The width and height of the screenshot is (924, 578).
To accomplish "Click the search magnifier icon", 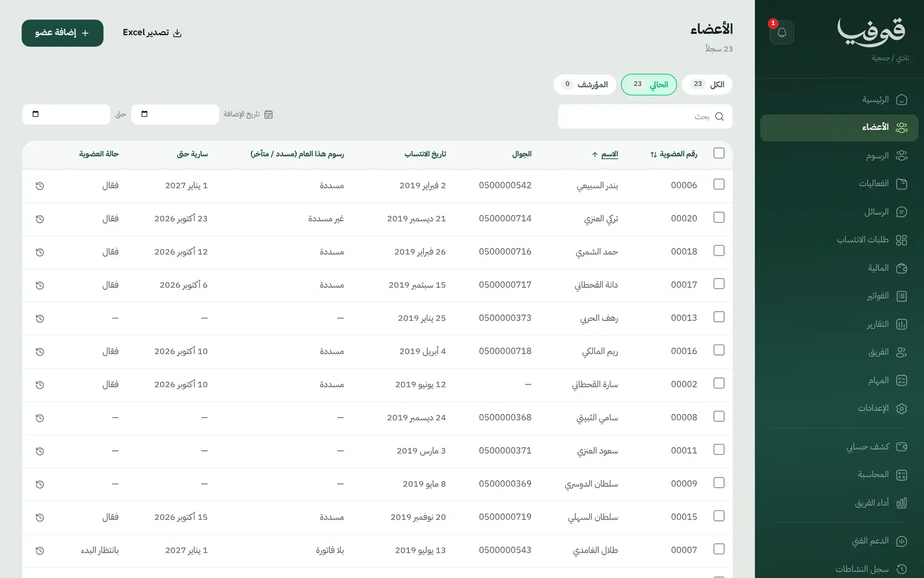I will pos(719,117).
